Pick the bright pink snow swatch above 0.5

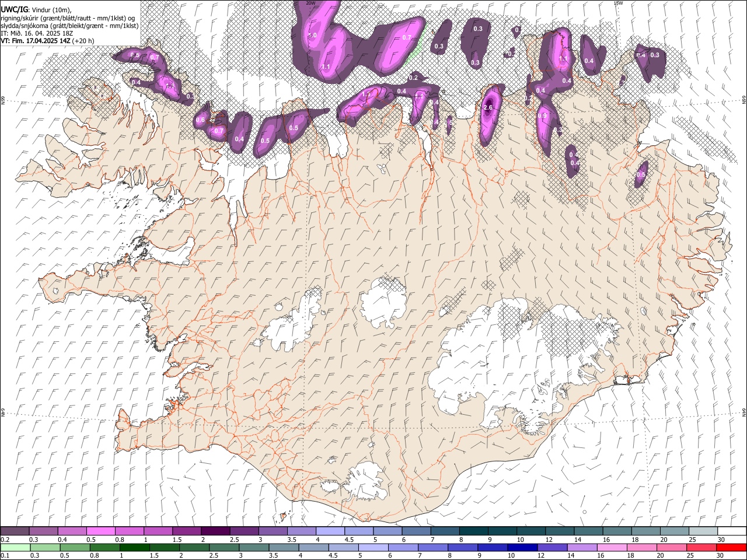click(x=101, y=531)
